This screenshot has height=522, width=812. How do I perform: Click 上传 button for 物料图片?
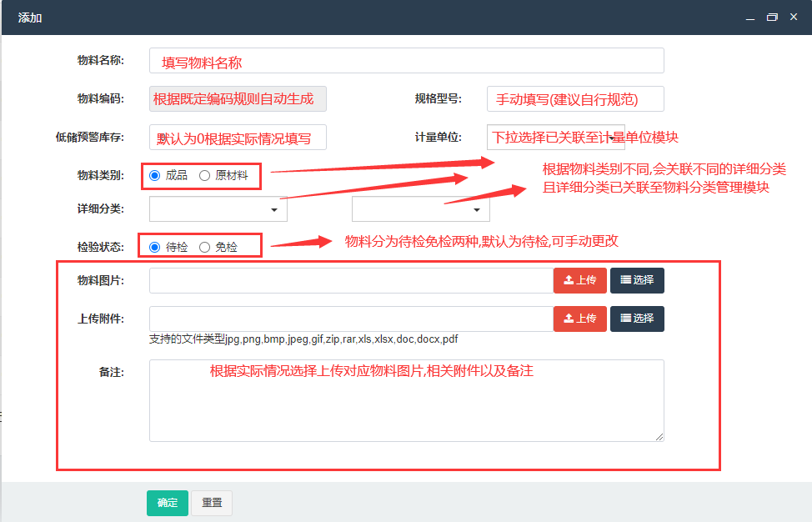[x=580, y=280]
